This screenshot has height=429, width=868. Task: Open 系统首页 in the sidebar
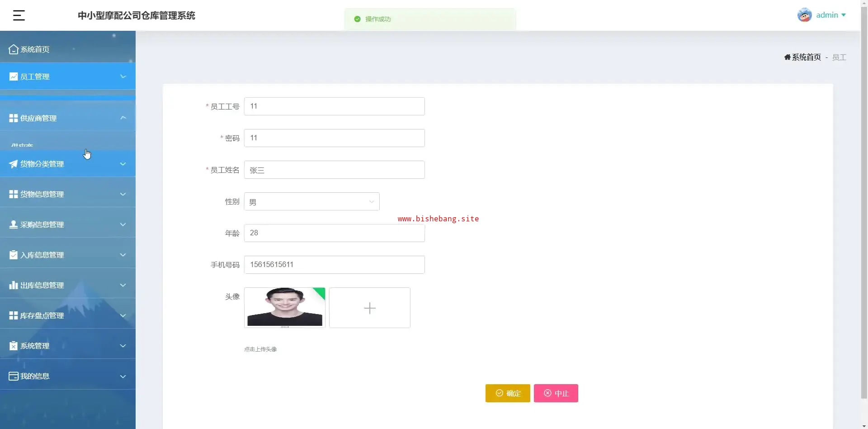coord(68,49)
